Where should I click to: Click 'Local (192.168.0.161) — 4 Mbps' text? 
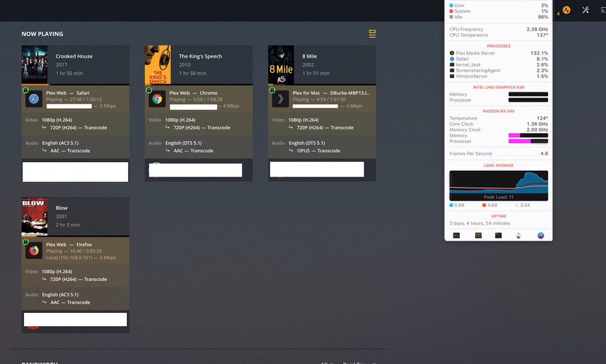pyautogui.click(x=81, y=258)
